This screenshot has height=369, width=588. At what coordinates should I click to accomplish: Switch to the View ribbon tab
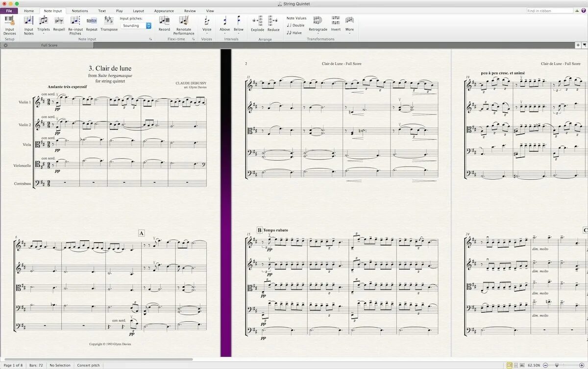(x=210, y=10)
